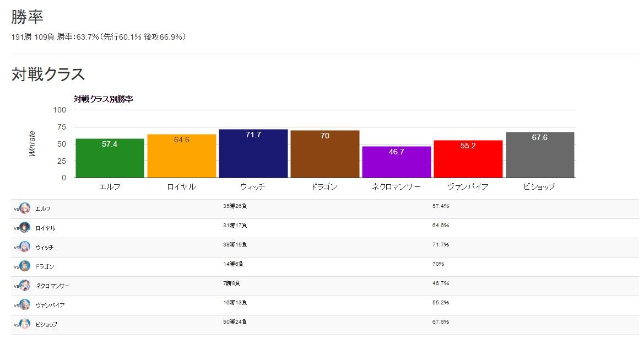Click the 31勝17負 record cell

[235, 226]
